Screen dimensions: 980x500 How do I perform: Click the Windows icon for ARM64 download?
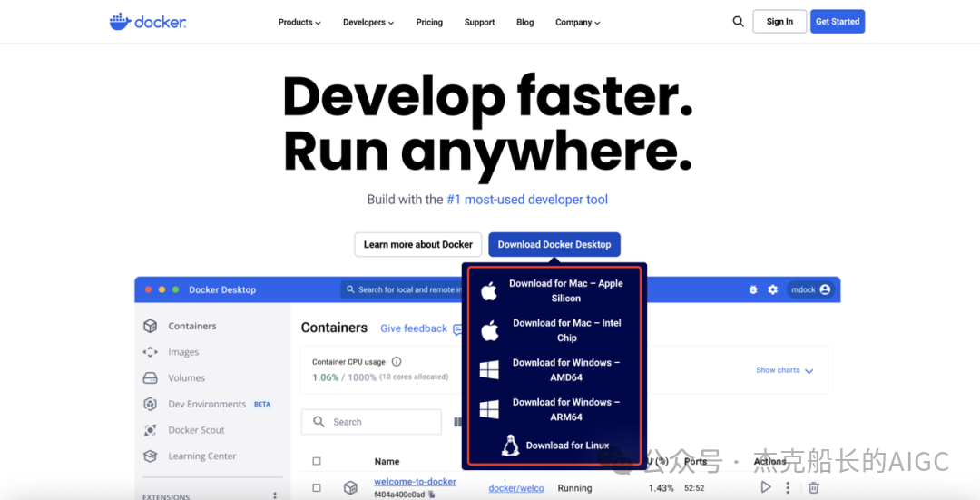489,409
